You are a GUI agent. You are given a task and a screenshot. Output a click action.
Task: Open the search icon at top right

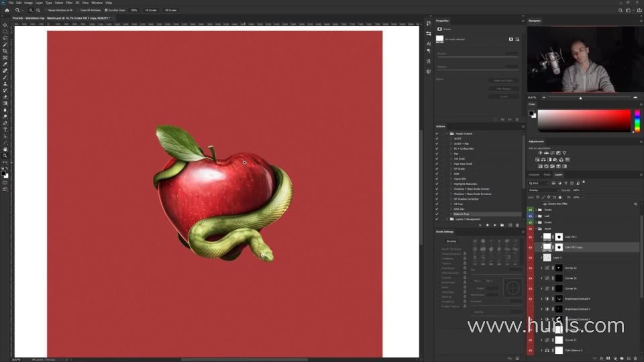pos(620,10)
